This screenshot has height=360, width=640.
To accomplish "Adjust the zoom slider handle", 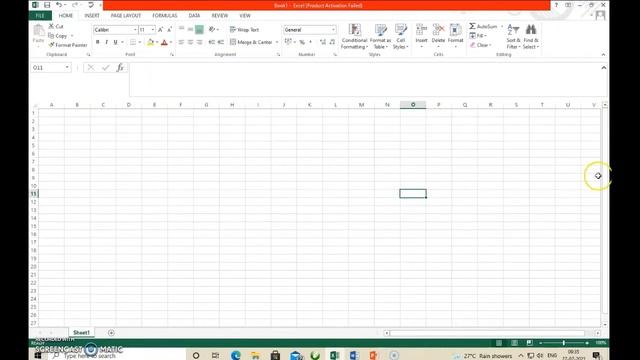I will pyautogui.click(x=564, y=343).
